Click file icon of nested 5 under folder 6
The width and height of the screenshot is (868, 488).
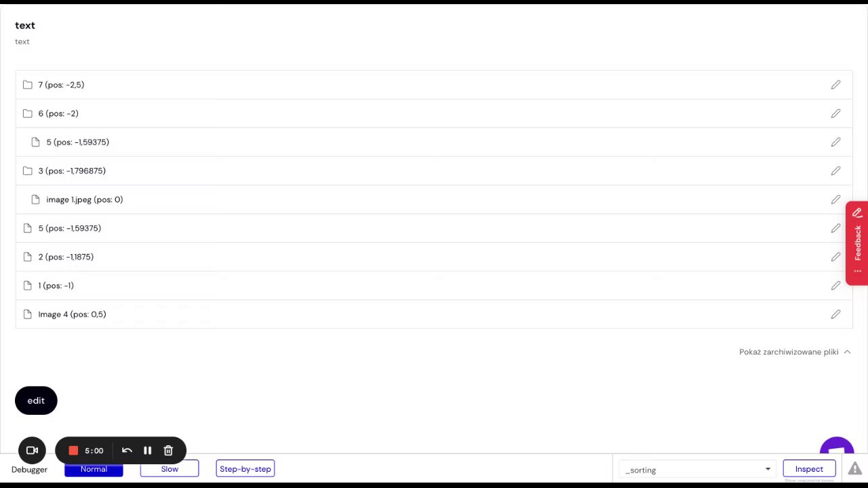pos(35,142)
